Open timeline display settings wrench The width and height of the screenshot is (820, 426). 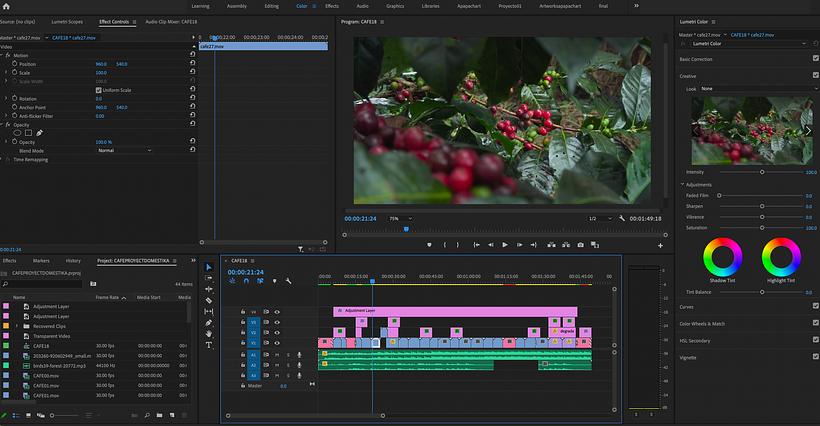(x=288, y=281)
